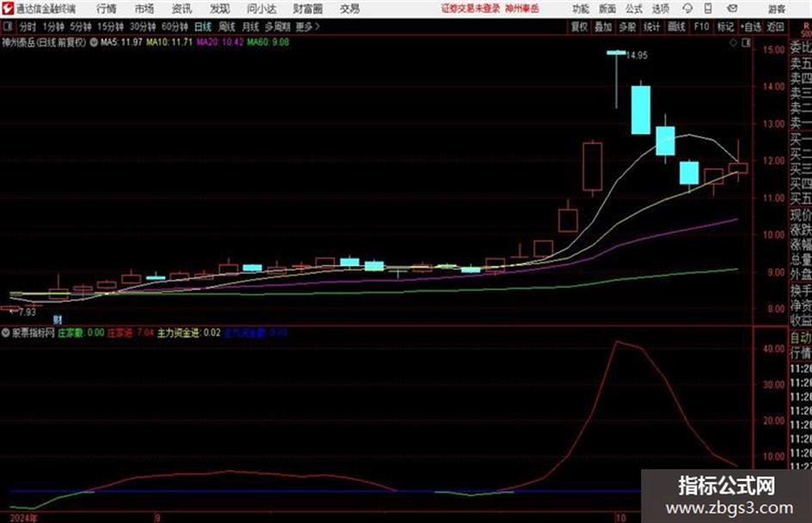The image size is (812, 523).
Task: Click the 9 month marker on date axis
Action: click(x=157, y=518)
